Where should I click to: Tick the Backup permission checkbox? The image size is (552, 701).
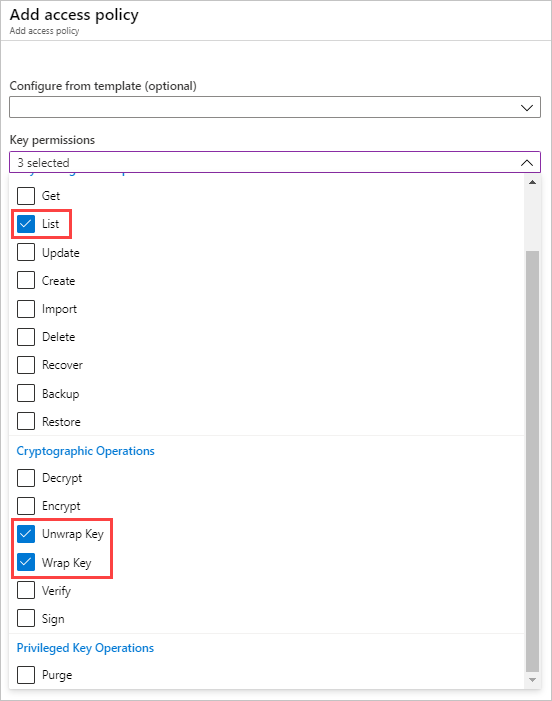[x=26, y=393]
